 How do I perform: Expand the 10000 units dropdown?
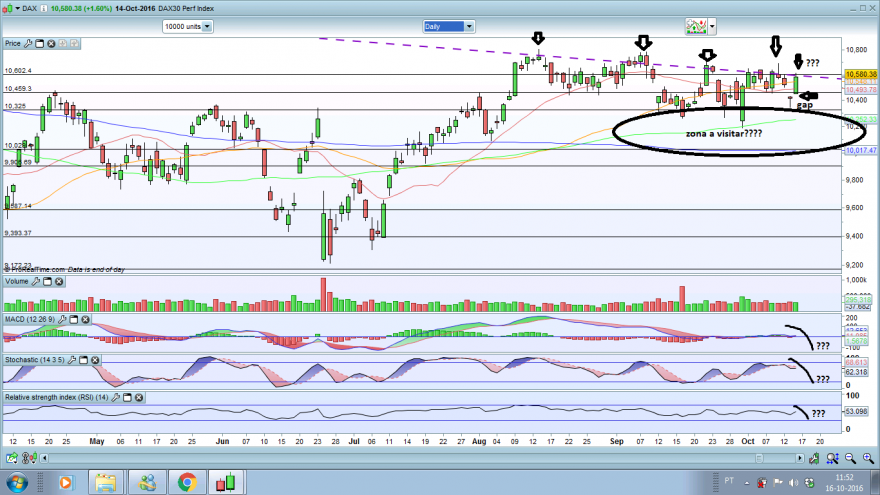[207, 26]
